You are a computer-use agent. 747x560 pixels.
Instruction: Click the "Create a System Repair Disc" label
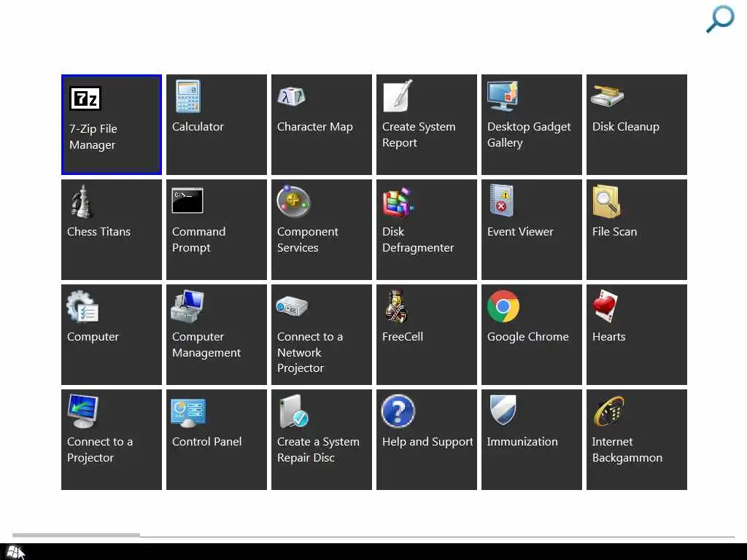click(x=318, y=450)
